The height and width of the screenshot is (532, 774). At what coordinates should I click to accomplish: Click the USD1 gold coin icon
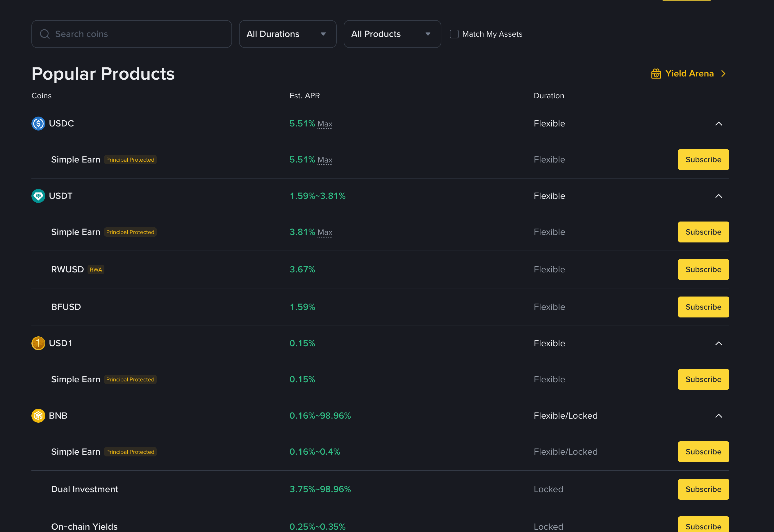[38, 343]
